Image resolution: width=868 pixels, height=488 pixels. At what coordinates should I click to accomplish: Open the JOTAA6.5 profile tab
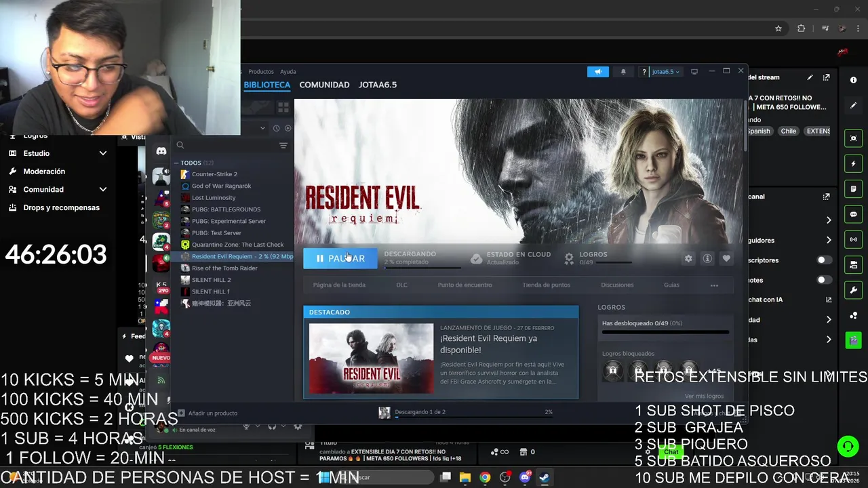tap(378, 85)
